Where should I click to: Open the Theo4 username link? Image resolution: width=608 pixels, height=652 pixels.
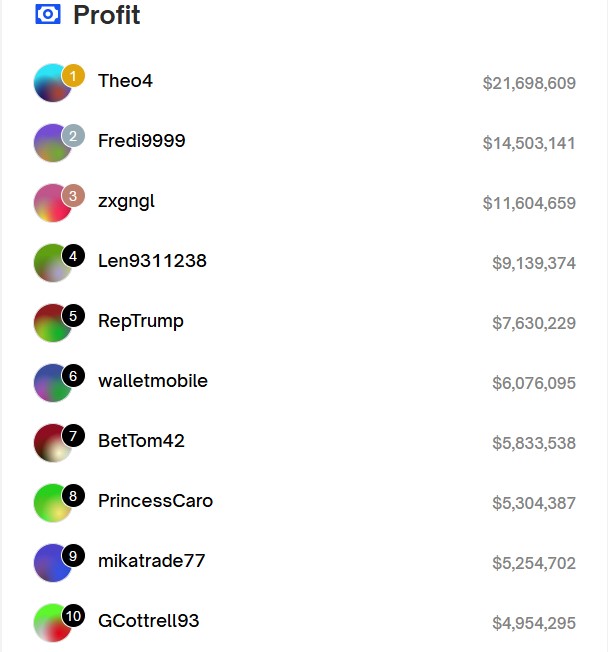coord(125,81)
